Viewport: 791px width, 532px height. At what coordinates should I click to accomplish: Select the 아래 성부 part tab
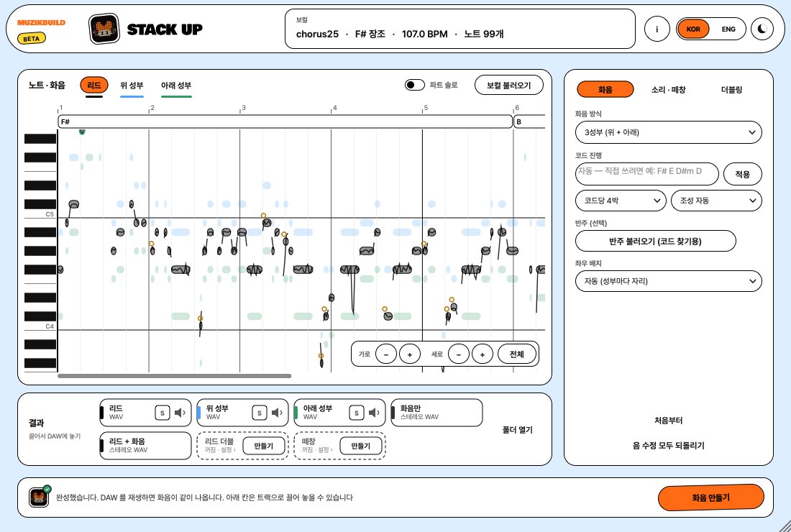point(176,86)
